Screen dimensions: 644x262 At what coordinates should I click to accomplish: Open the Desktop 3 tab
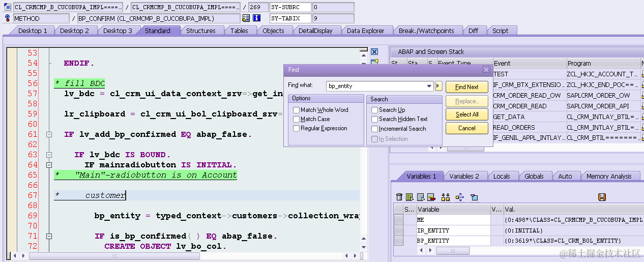118,31
